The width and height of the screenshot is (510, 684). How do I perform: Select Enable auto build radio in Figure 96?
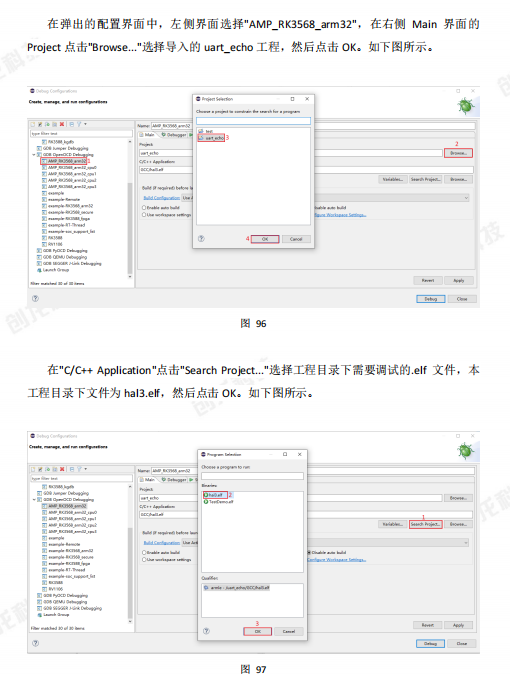tap(144, 208)
